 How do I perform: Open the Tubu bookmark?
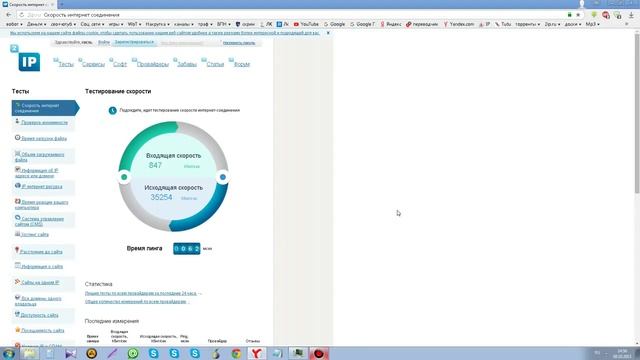(x=503, y=24)
